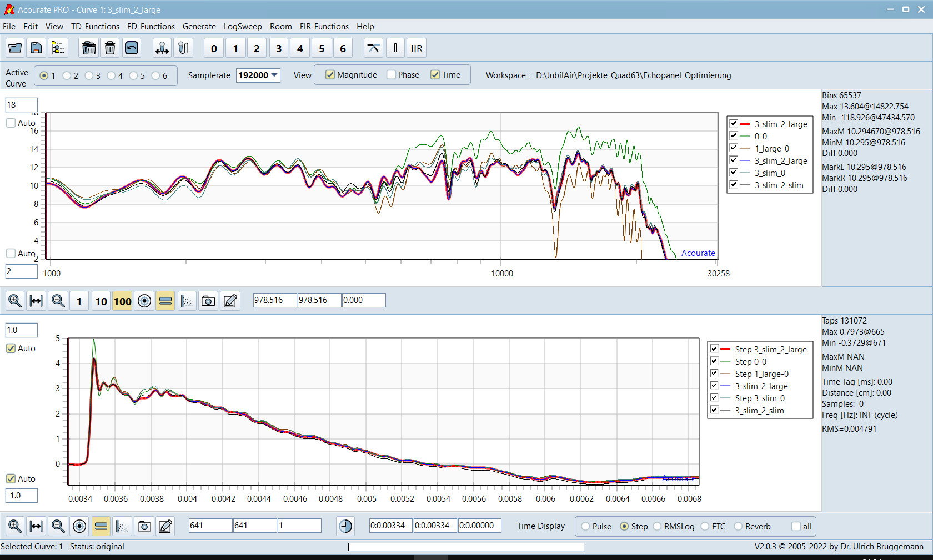The image size is (933, 560).
Task: Click the 10 scale button below magnitude chart
Action: click(x=101, y=301)
